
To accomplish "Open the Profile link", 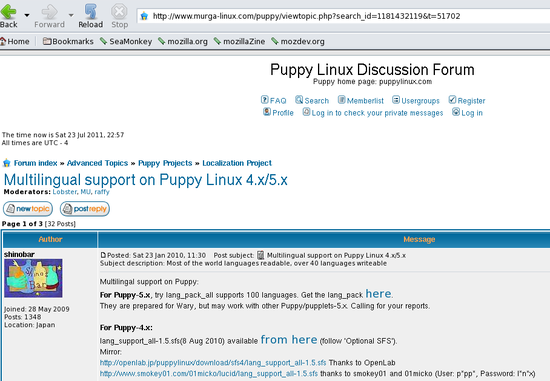I will click(x=283, y=113).
